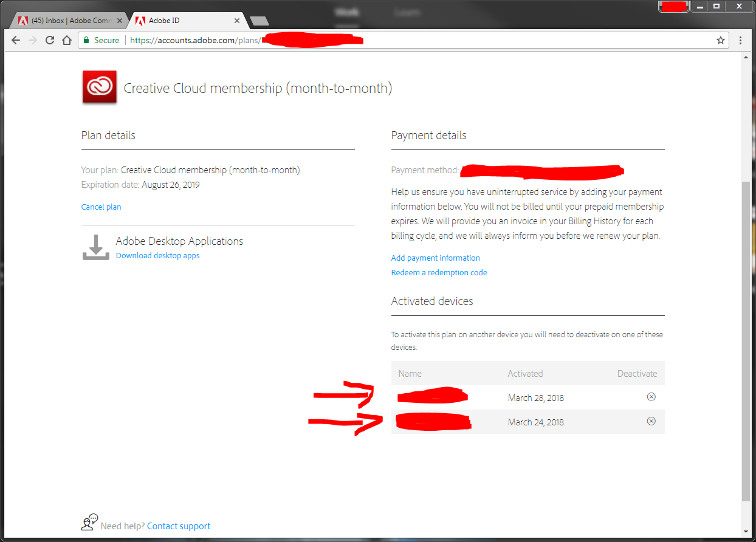The image size is (756, 542).
Task: Maximize the Chrome window
Action: (x=716, y=5)
